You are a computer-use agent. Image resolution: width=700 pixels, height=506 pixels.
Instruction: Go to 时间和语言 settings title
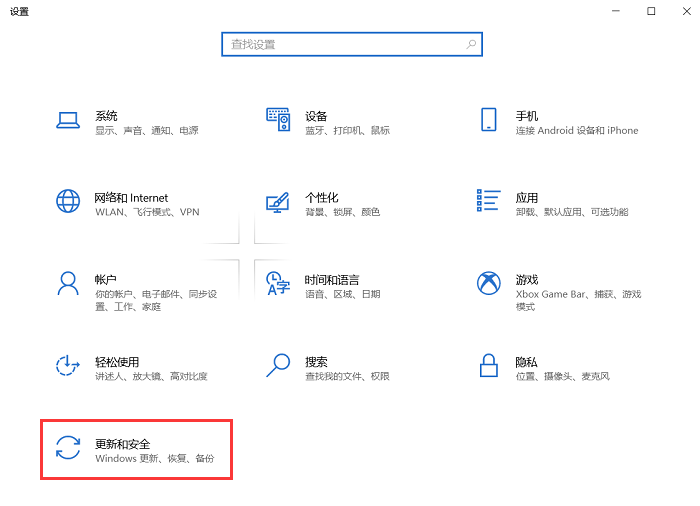pyautogui.click(x=332, y=280)
